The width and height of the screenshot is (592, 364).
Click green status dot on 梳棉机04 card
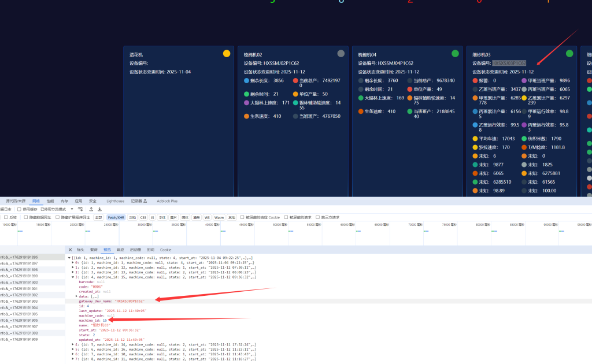click(x=455, y=54)
